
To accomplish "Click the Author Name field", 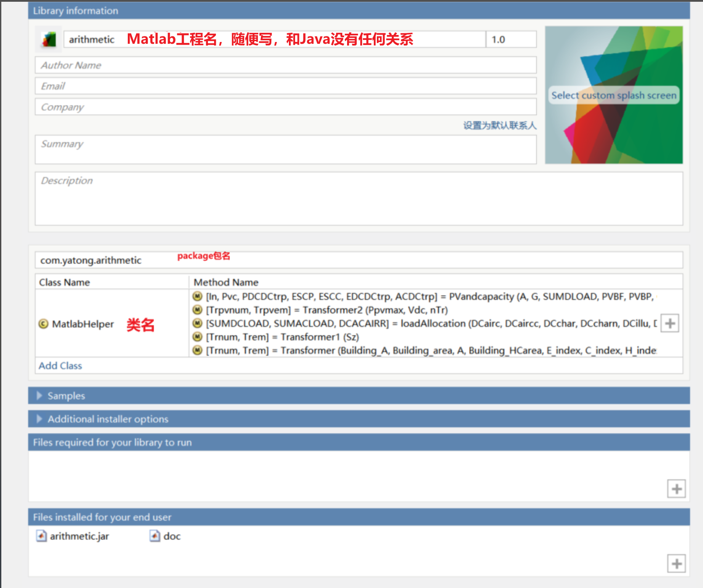I will coord(285,65).
